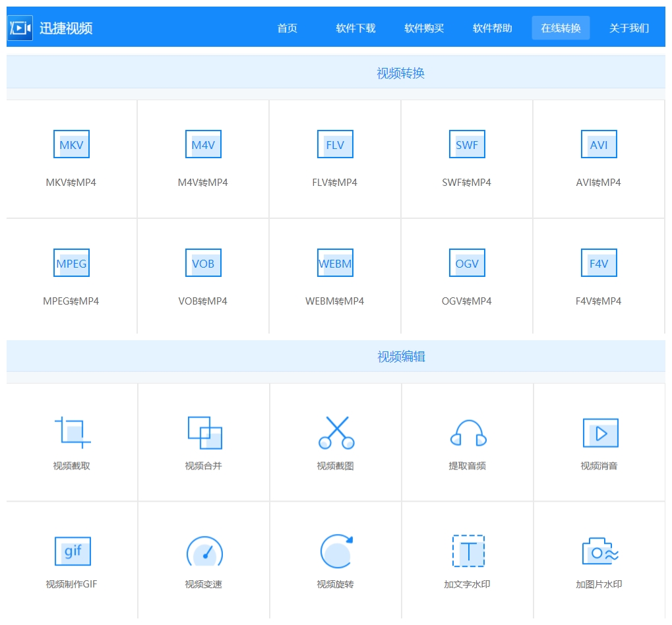Open the image watermark camera icon
This screenshot has width=672, height=625.
pyautogui.click(x=600, y=551)
